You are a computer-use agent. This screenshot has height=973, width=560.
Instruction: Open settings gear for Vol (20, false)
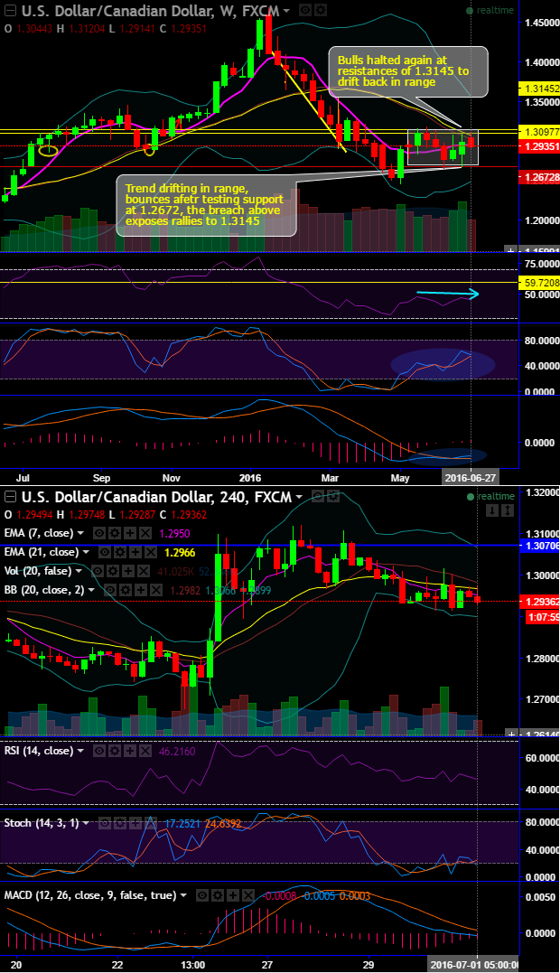pyautogui.click(x=113, y=571)
